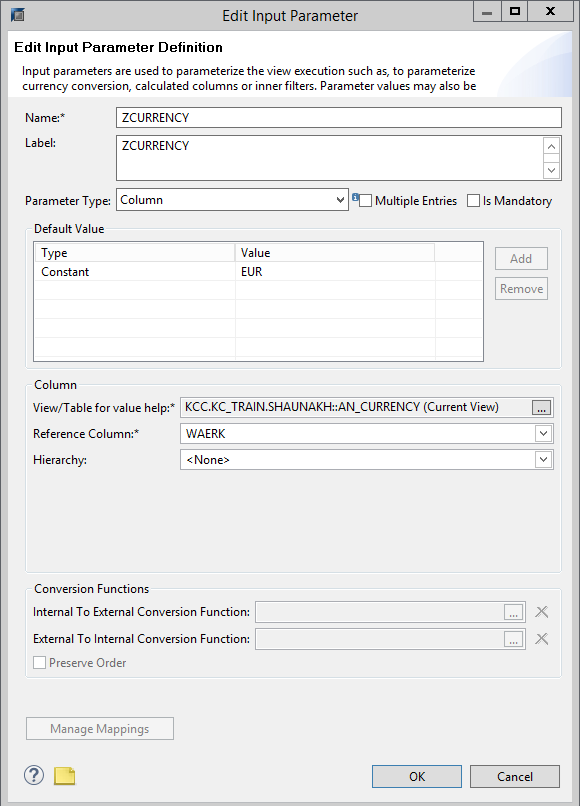Screen dimensions: 580x806
Task: Clear the Internal To External Conversion Function
Action: [541, 611]
